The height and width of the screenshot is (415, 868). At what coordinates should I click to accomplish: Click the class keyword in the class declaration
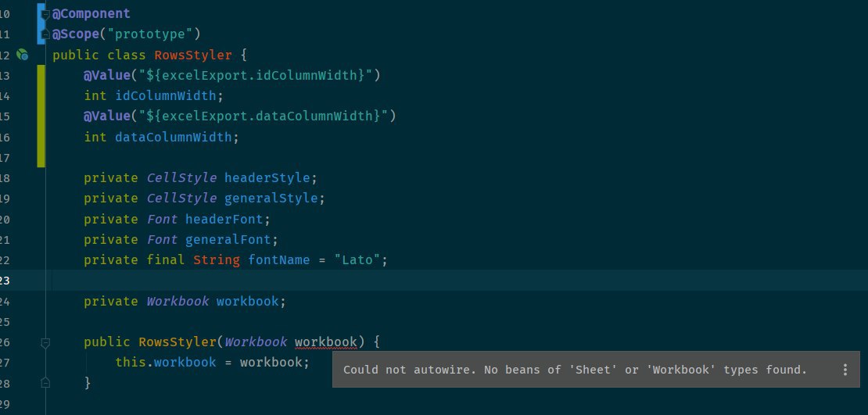(x=126, y=55)
